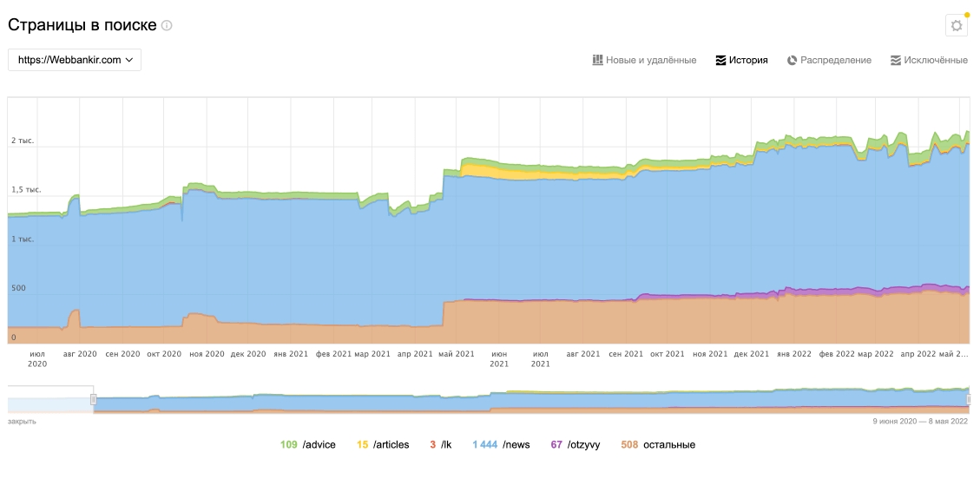
Task: Click the icon next to Исключённые
Action: [895, 60]
